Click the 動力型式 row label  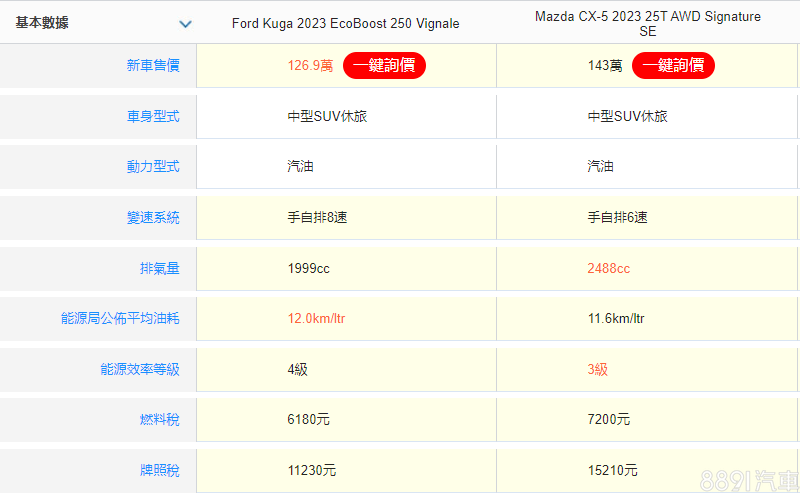pyautogui.click(x=153, y=167)
